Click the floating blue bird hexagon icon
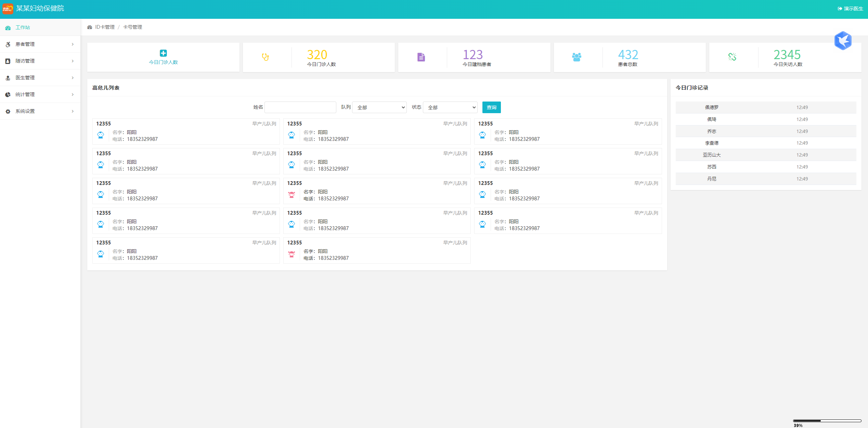This screenshot has height=428, width=868. pos(843,41)
